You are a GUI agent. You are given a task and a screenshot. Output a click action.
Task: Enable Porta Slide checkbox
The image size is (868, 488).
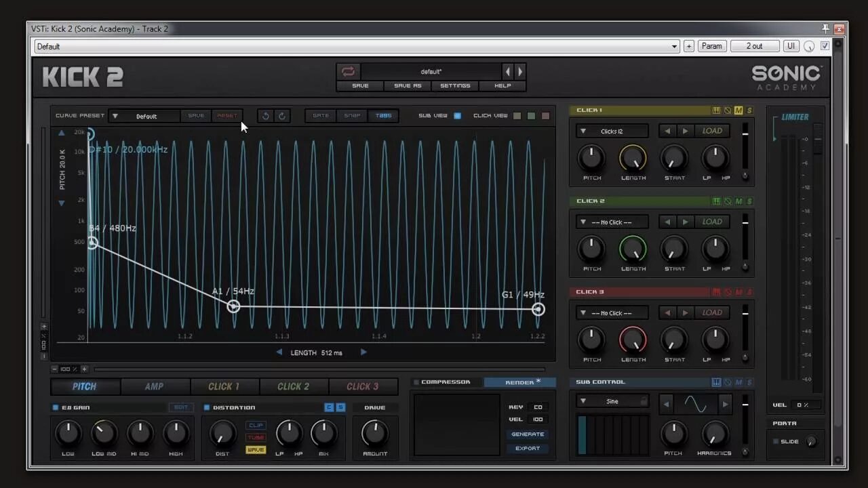pos(776,441)
